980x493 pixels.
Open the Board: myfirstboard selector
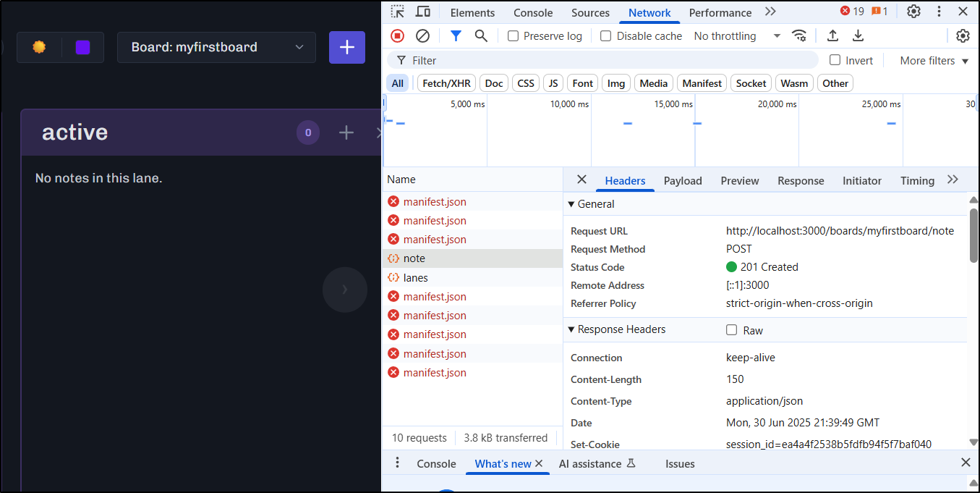click(216, 47)
